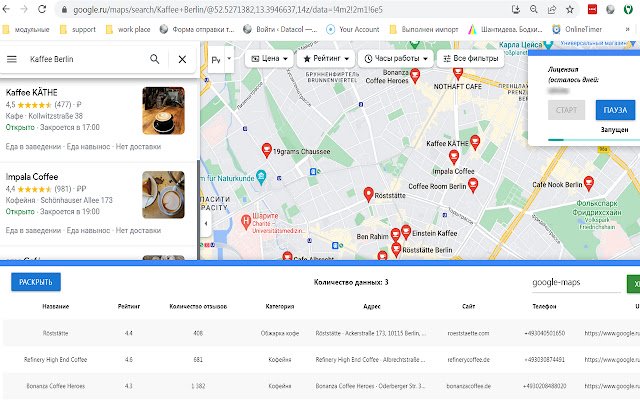The height and width of the screenshot is (400, 640).
Task: Click the Рейтинг column header in table
Action: (129, 306)
